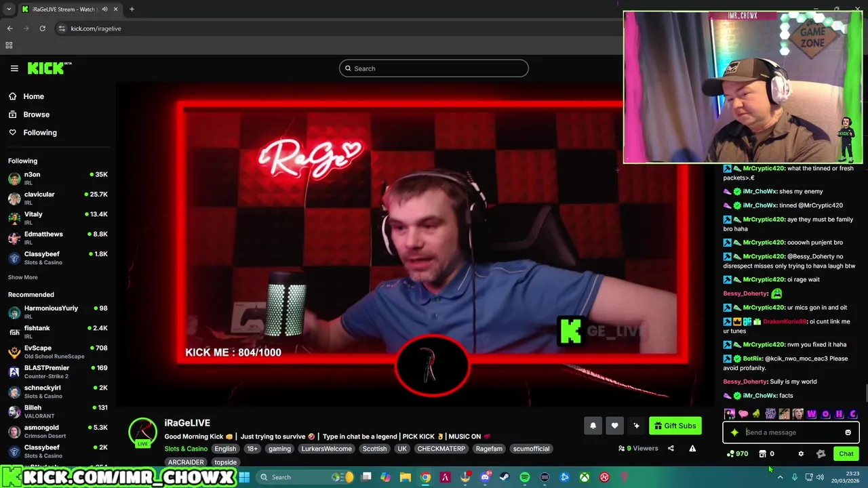Click the LurkersWelcome tag
Viewport: 868px width, 488px height.
click(327, 449)
